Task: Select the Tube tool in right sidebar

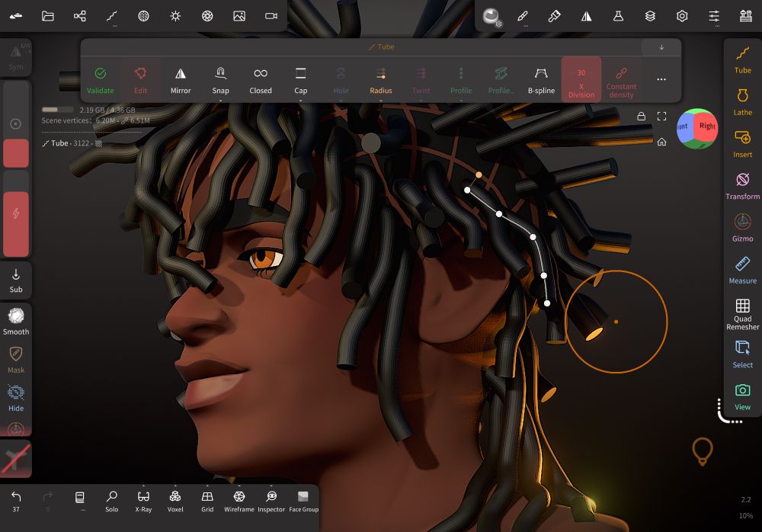Action: (x=742, y=59)
